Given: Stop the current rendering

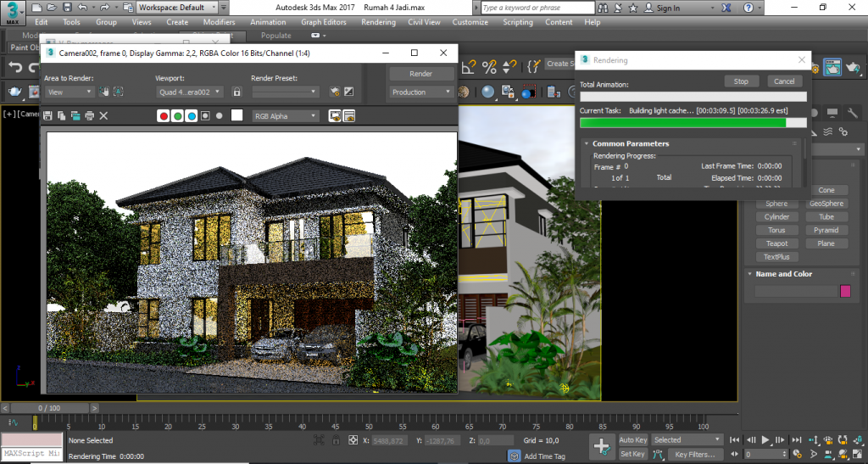Looking at the screenshot, I should coord(741,81).
